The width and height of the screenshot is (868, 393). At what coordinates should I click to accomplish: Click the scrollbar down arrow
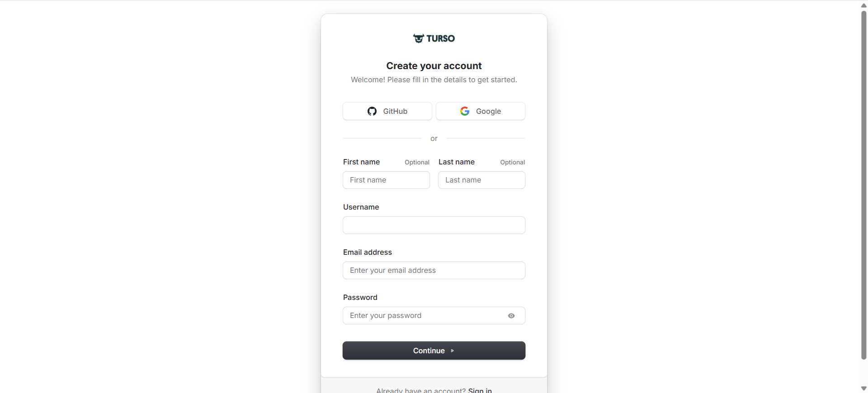click(863, 388)
